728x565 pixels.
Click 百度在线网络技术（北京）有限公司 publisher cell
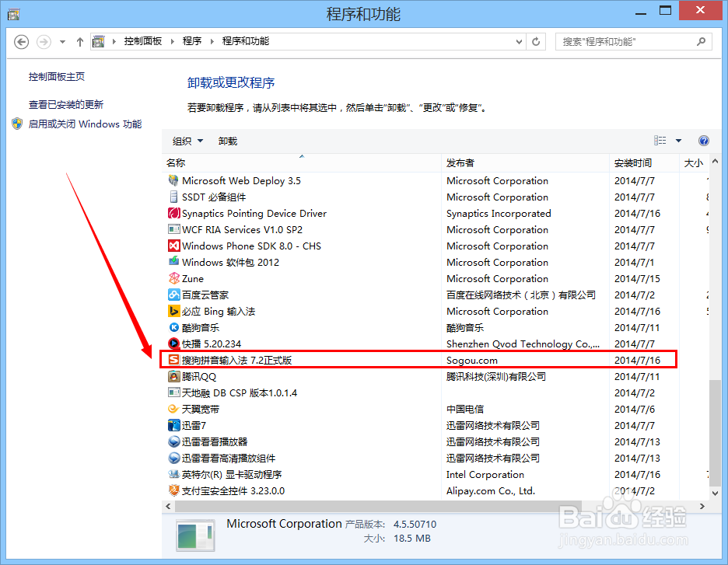[521, 295]
